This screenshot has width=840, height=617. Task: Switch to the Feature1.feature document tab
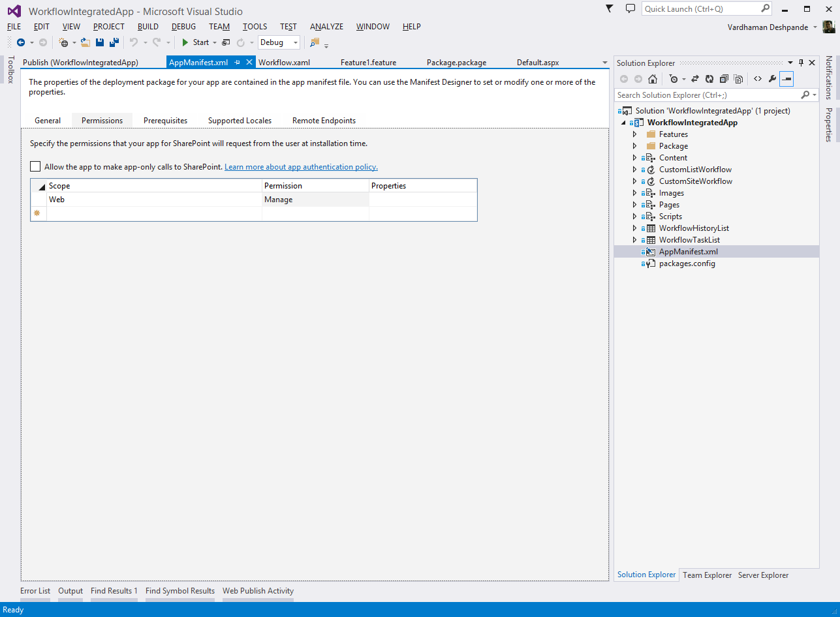tap(369, 63)
